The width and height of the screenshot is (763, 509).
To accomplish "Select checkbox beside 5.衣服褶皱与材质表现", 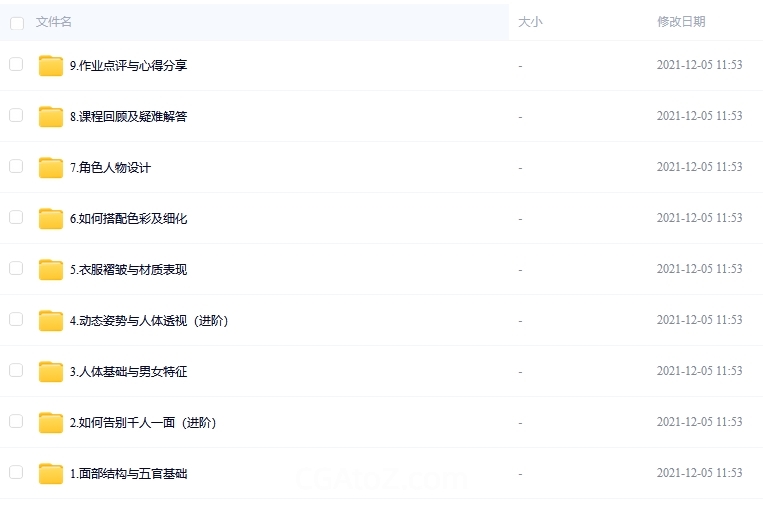I will click(x=16, y=268).
